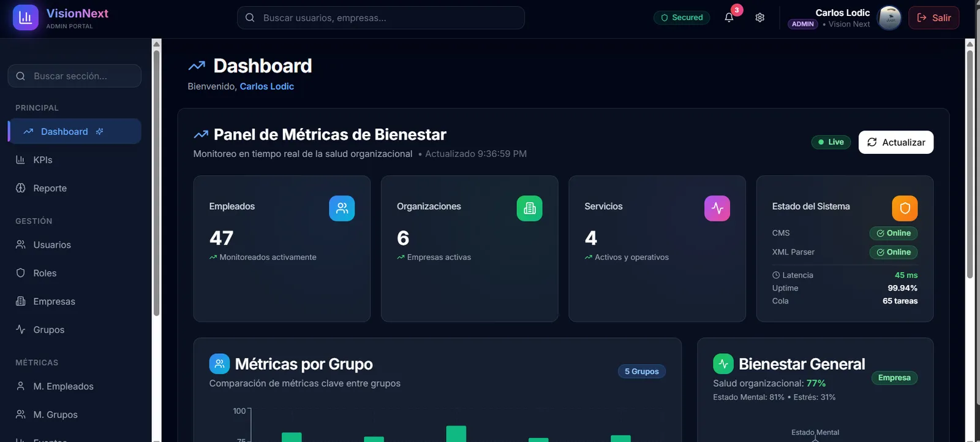Click the employee count 47

tap(222, 238)
